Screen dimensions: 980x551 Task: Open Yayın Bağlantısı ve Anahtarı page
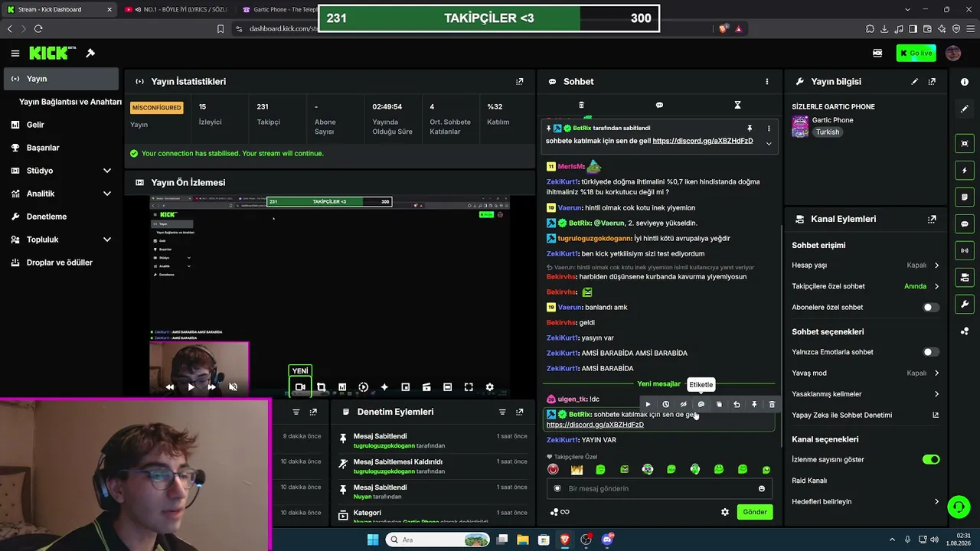point(70,102)
